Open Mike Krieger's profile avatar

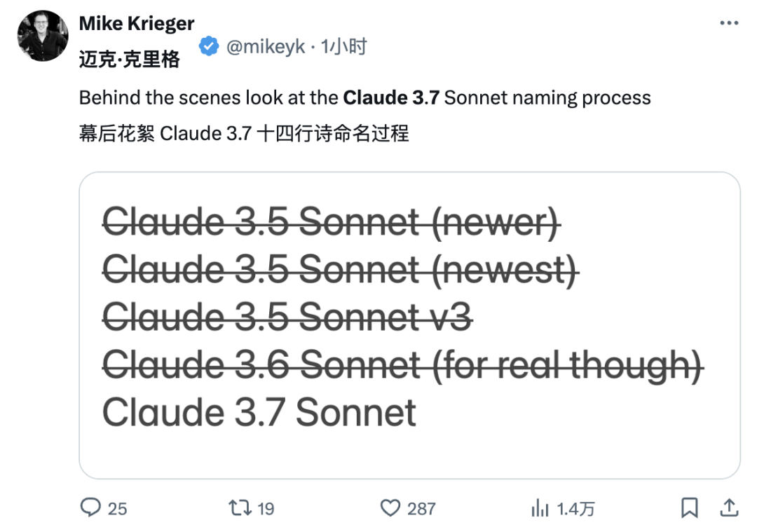43,36
